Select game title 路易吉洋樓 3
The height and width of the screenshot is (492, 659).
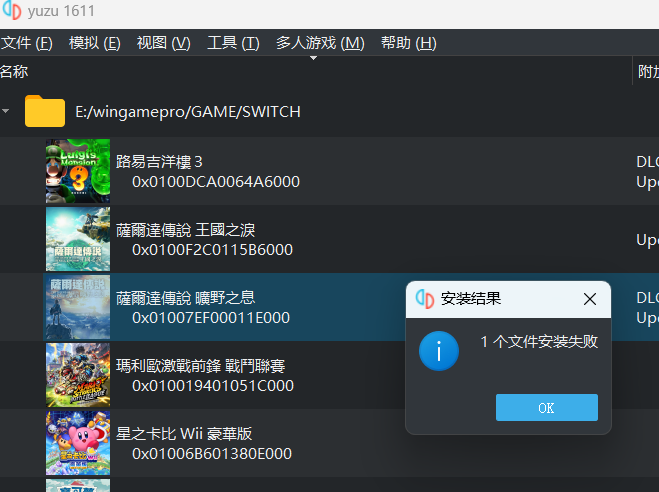click(x=159, y=162)
